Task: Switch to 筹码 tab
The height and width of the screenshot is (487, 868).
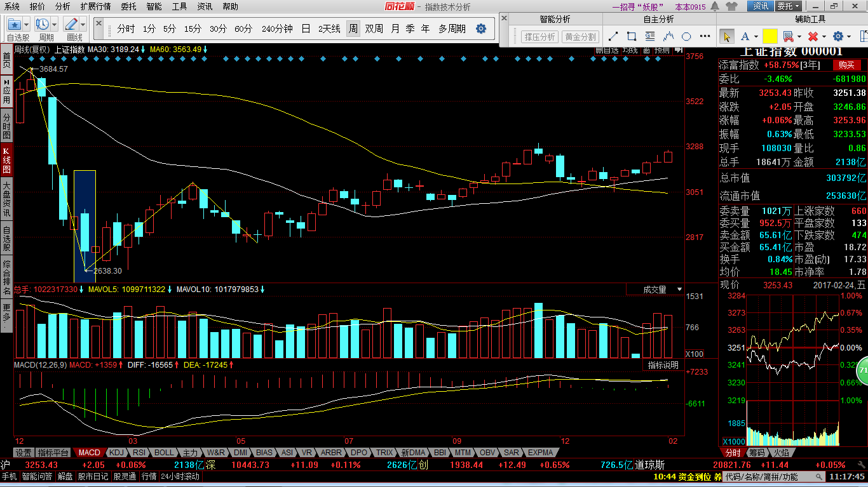Action: 756,453
